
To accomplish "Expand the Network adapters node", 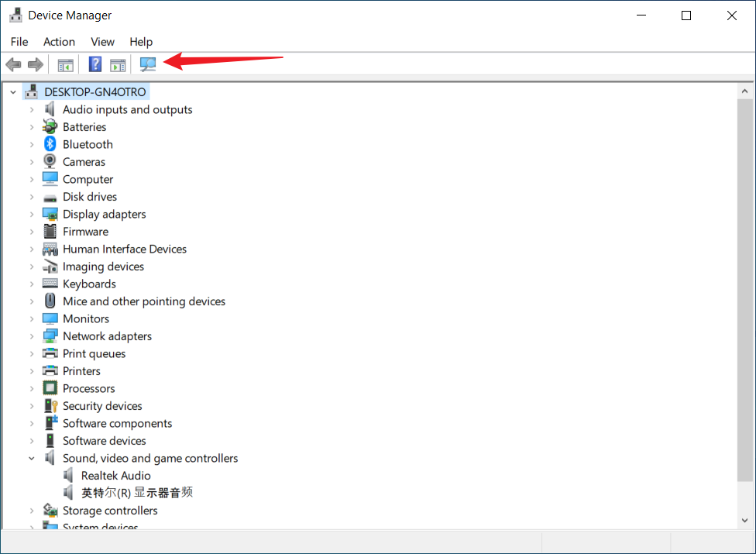I will (32, 336).
